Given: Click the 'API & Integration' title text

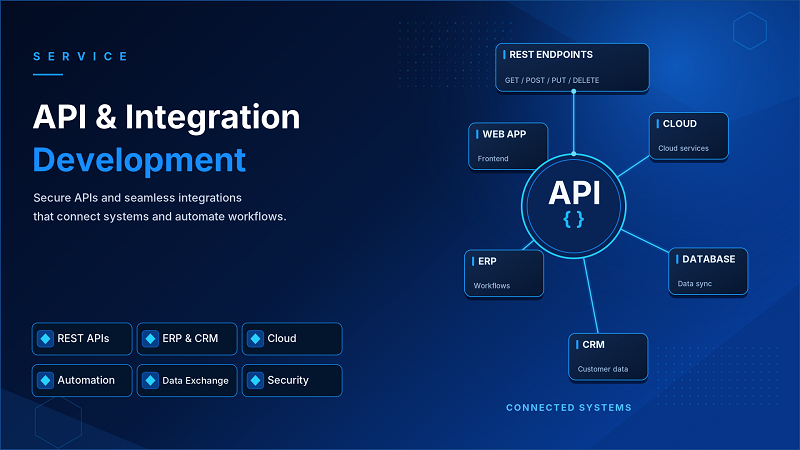Looking at the screenshot, I should [x=166, y=117].
